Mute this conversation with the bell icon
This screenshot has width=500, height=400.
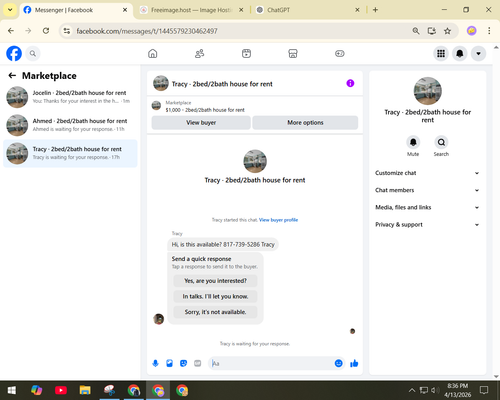point(413,142)
